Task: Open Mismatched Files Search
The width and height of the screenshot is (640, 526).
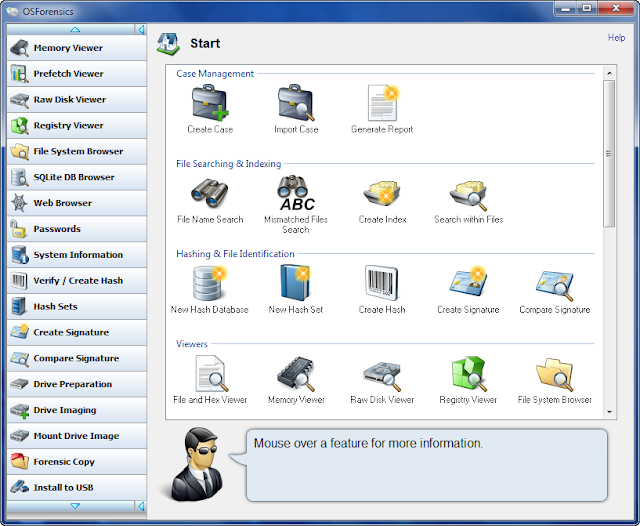Action: click(x=296, y=204)
